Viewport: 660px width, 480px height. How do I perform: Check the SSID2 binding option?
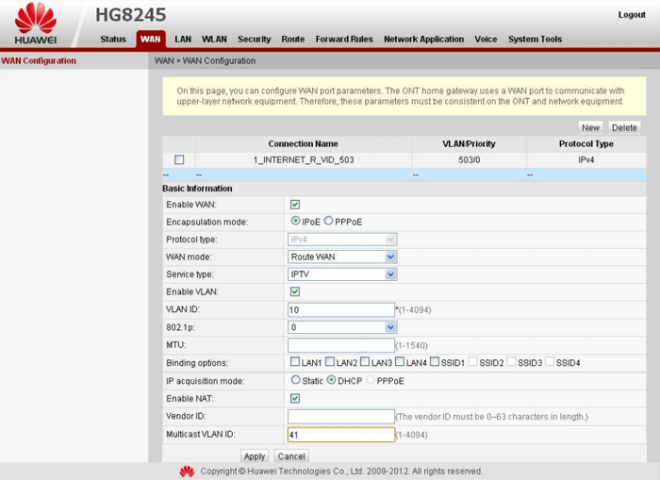click(x=473, y=362)
